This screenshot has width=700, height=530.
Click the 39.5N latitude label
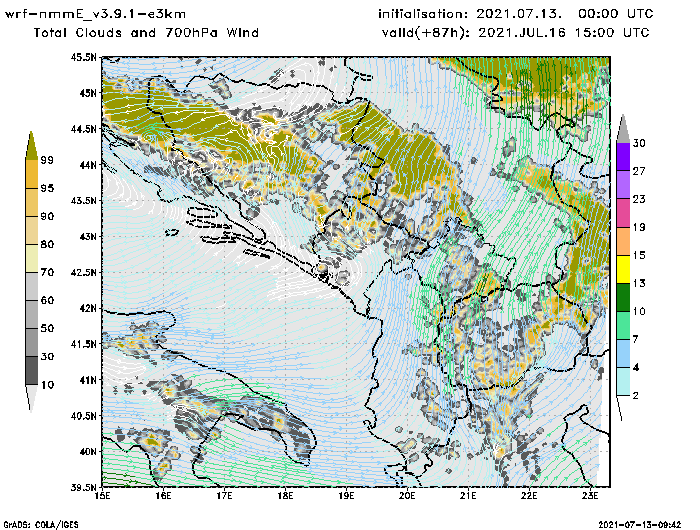83,487
